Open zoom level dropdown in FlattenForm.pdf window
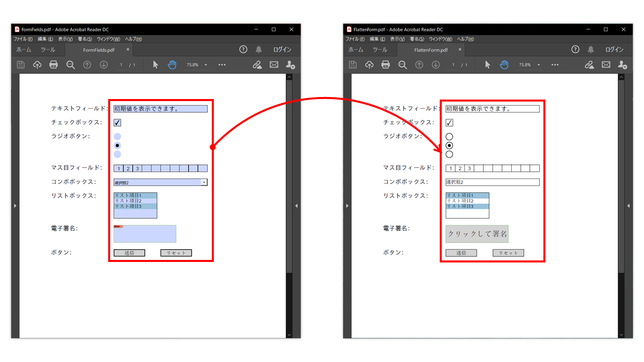644x362 pixels. click(538, 65)
